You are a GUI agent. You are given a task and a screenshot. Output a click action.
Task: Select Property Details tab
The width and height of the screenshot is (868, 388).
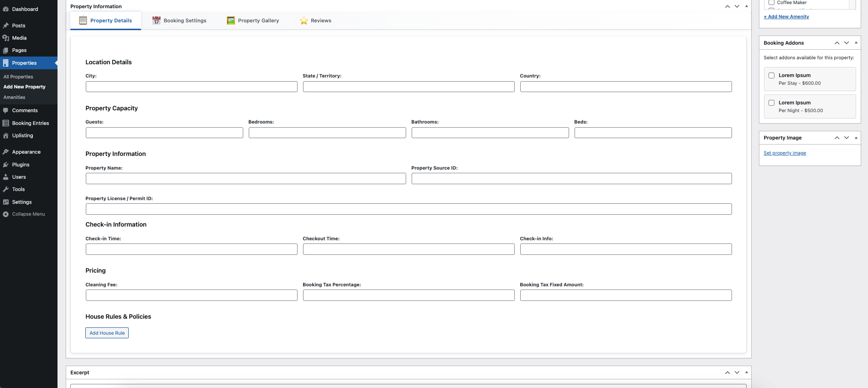105,21
